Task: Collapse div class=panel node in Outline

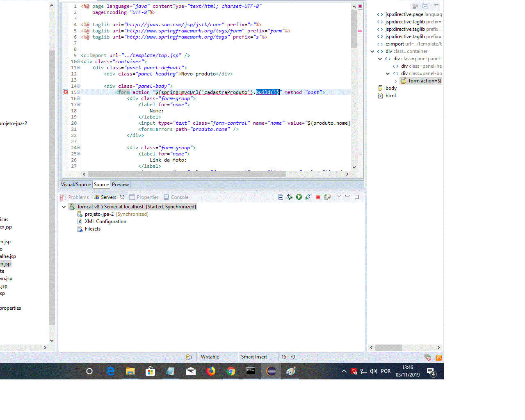Action: tap(380, 59)
